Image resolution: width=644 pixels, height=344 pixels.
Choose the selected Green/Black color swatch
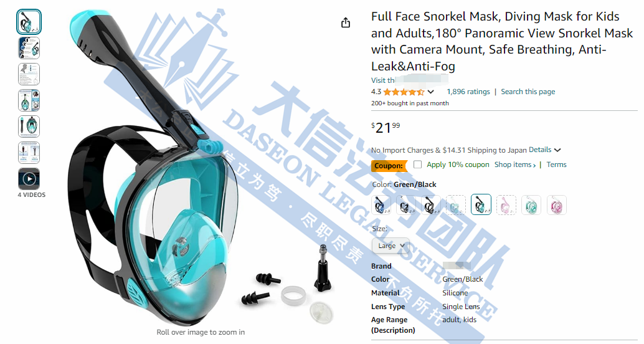click(481, 204)
